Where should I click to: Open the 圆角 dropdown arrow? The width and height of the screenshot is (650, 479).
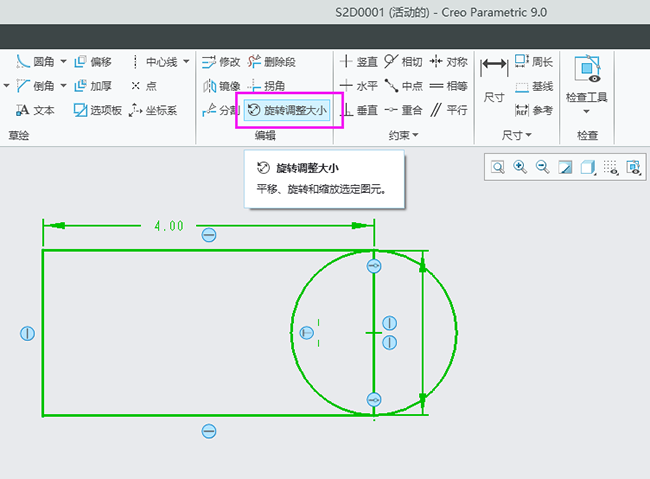pos(63,61)
